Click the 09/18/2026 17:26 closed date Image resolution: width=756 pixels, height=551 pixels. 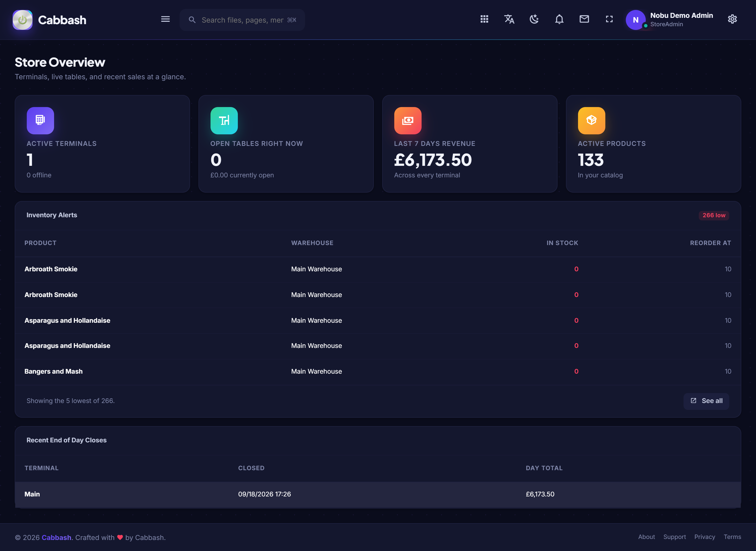(x=265, y=494)
